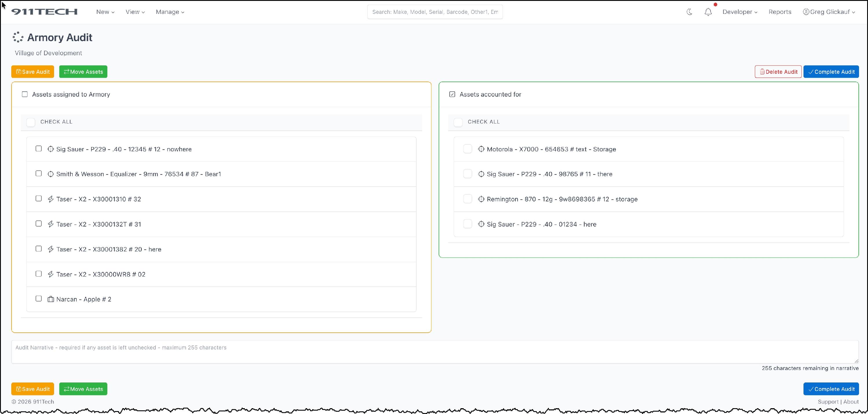The width and height of the screenshot is (868, 414).
Task: Click lightning icon next to Taser X30001310
Action: (x=51, y=199)
